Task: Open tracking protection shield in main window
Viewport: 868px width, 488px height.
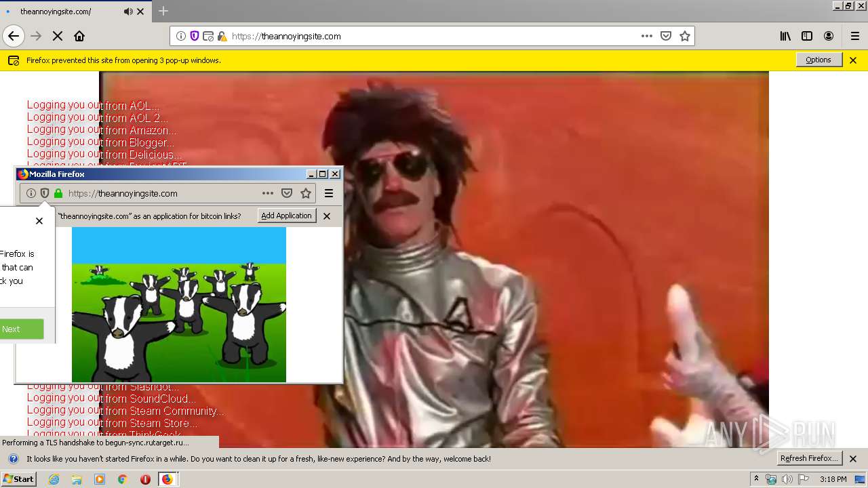Action: tap(195, 36)
